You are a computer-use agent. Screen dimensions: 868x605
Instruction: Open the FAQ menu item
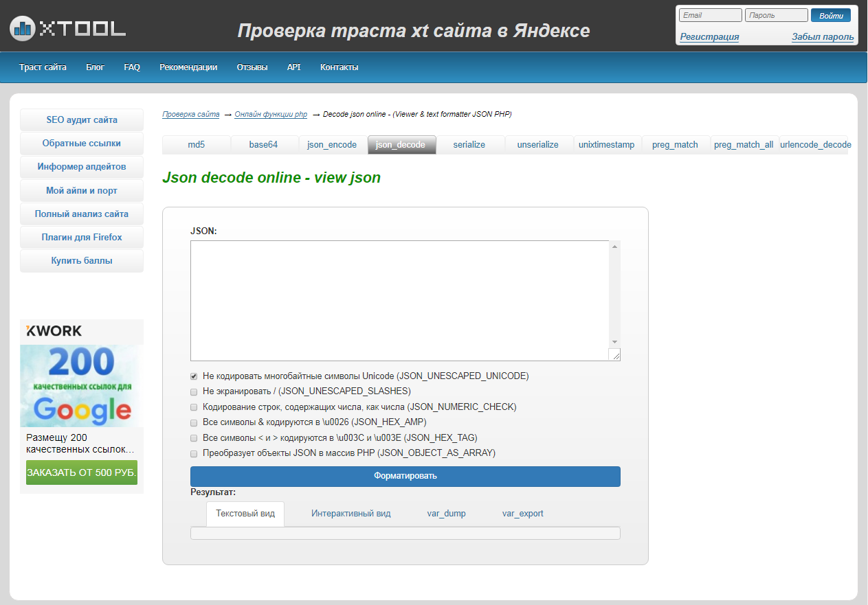coord(132,67)
